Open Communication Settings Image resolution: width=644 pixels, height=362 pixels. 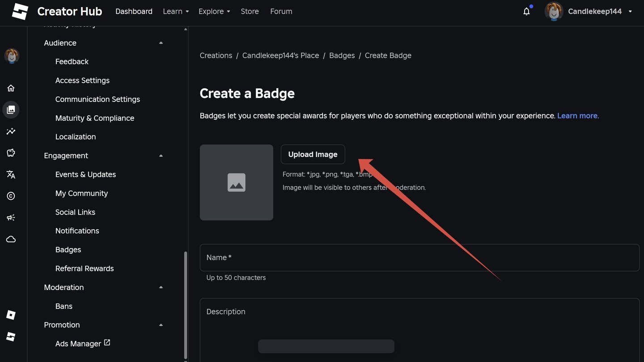pyautogui.click(x=97, y=99)
